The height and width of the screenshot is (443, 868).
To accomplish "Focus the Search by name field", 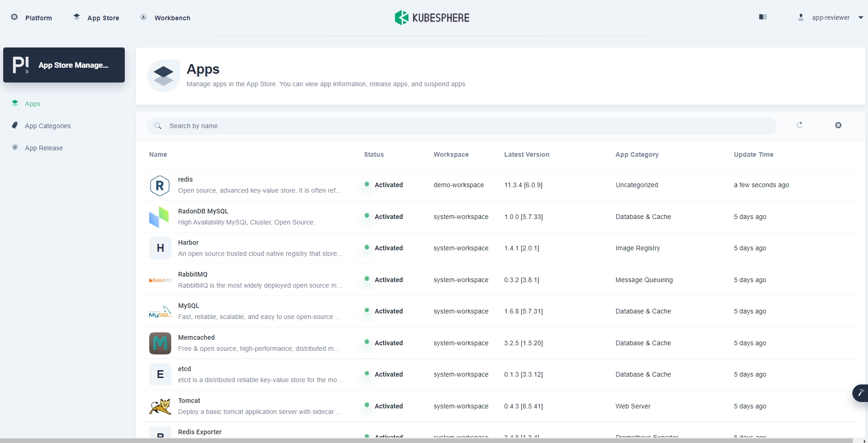I will tap(460, 126).
